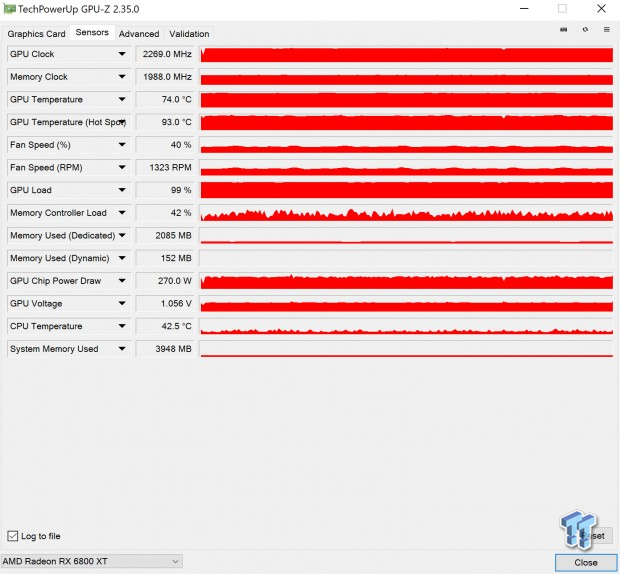Viewport: 620px width, 574px height.
Task: Open Memory Controller Load dropdown
Action: [122, 213]
